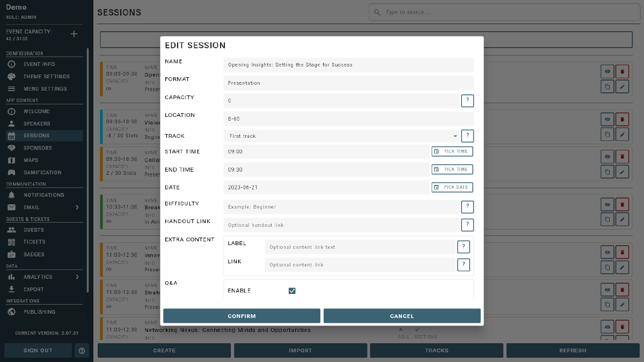Click the question-mark help icon beside Capacity
644x362 pixels.
pyautogui.click(x=467, y=100)
